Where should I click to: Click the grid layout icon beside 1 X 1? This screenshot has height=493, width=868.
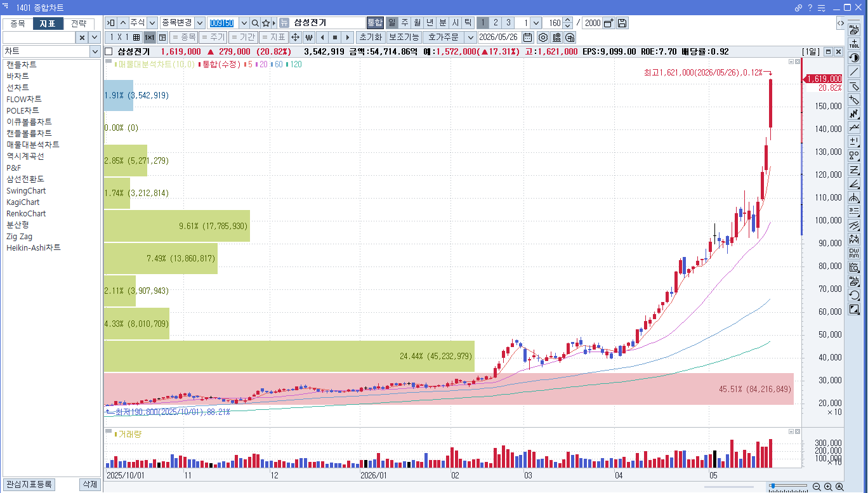point(136,37)
